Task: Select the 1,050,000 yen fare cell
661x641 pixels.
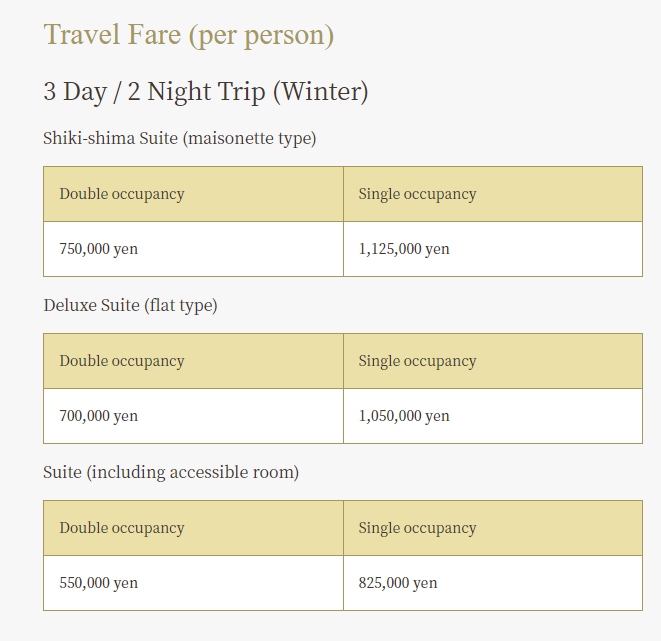Action: coord(493,416)
